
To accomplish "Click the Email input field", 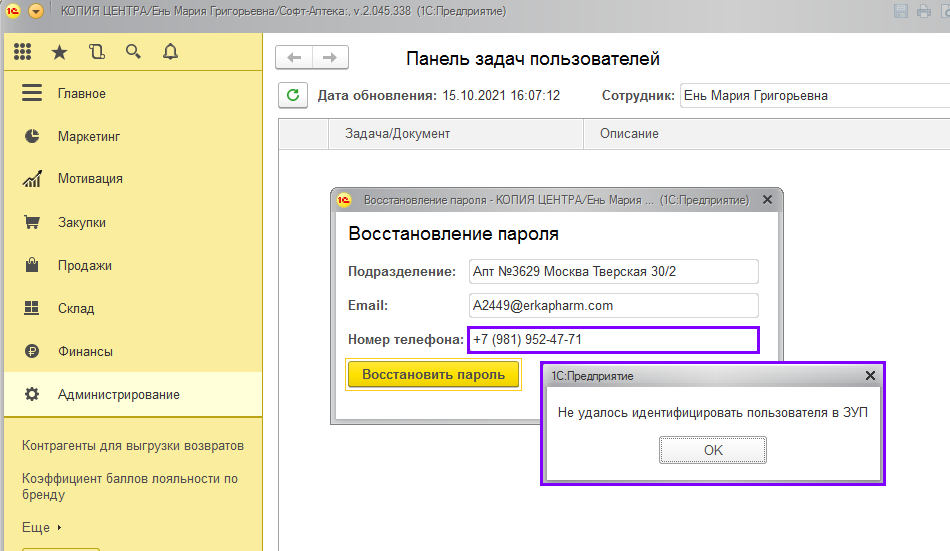I will pyautogui.click(x=613, y=305).
